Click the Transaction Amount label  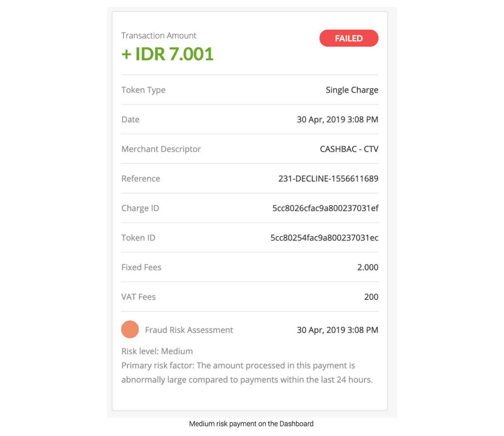[x=159, y=36]
